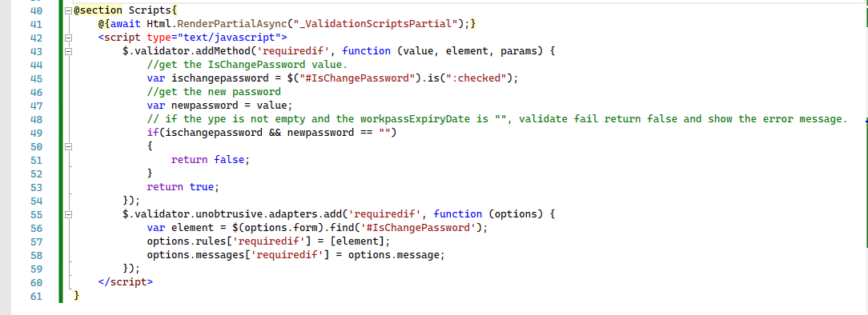Image resolution: width=868 pixels, height=315 pixels.
Task: Collapse the script tag region on line 42
Action: click(x=69, y=38)
